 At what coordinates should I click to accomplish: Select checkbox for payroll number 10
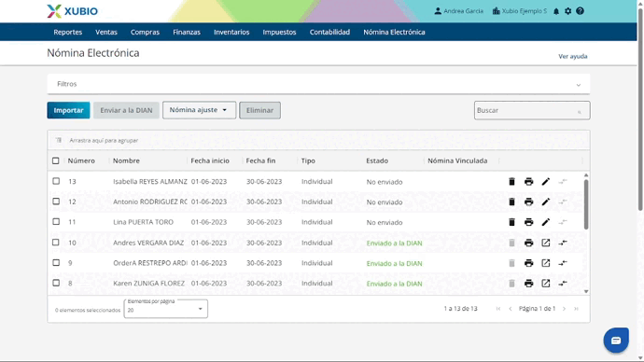point(56,243)
